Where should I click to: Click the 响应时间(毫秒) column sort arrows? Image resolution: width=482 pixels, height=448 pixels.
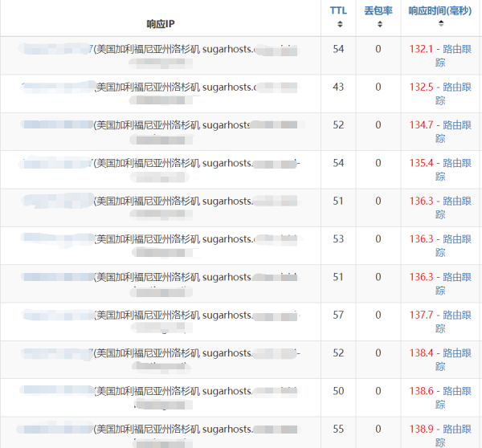coord(440,25)
